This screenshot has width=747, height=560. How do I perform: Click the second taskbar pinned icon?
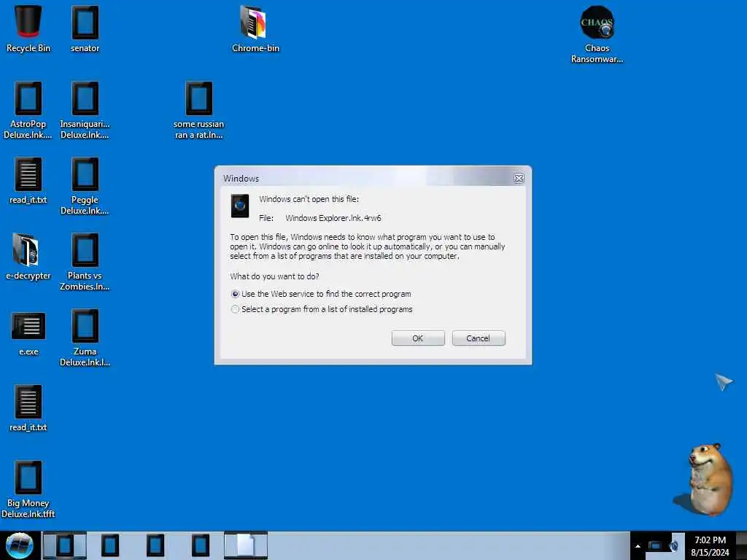[x=110, y=545]
